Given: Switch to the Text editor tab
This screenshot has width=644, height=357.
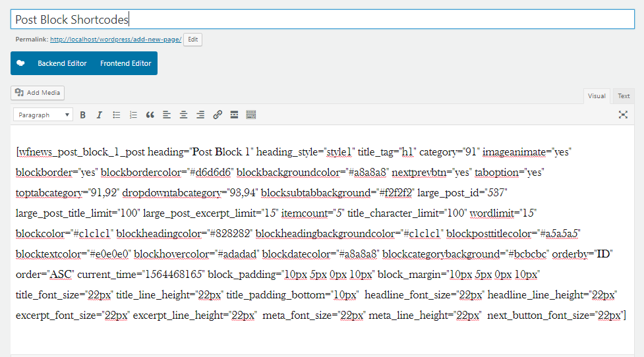Looking at the screenshot, I should point(624,96).
